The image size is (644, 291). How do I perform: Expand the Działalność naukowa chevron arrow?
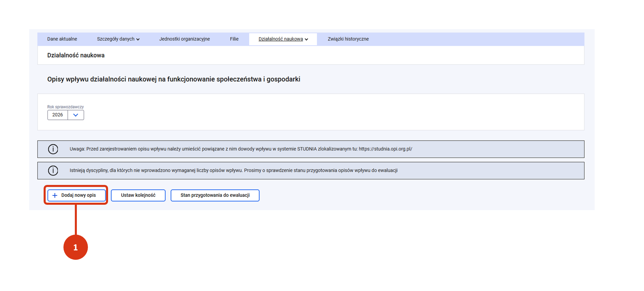(306, 39)
